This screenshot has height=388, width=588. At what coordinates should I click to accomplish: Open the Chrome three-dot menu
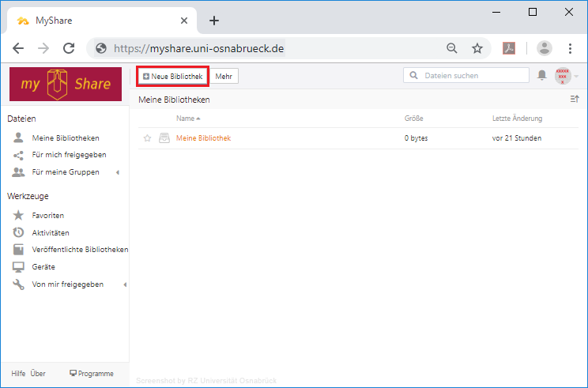coord(570,48)
